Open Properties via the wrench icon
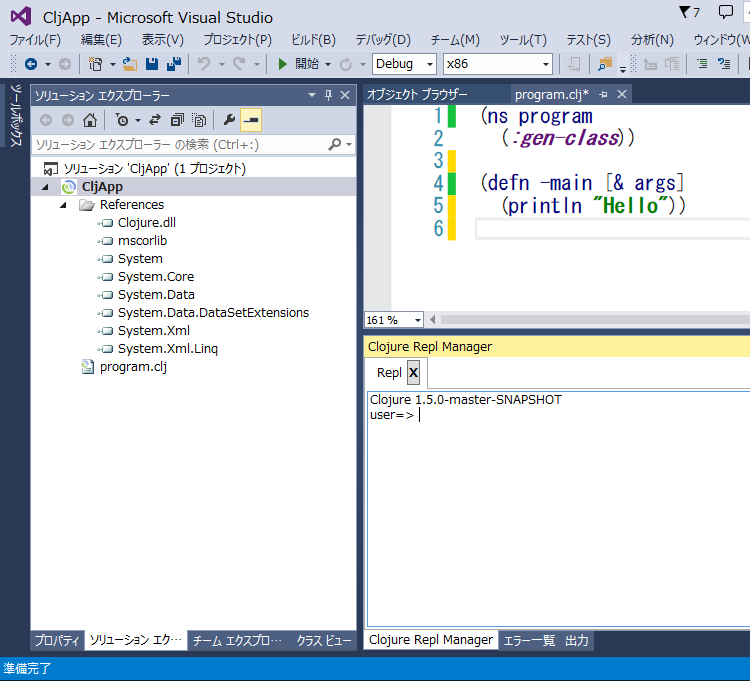The image size is (750, 681). [229, 120]
